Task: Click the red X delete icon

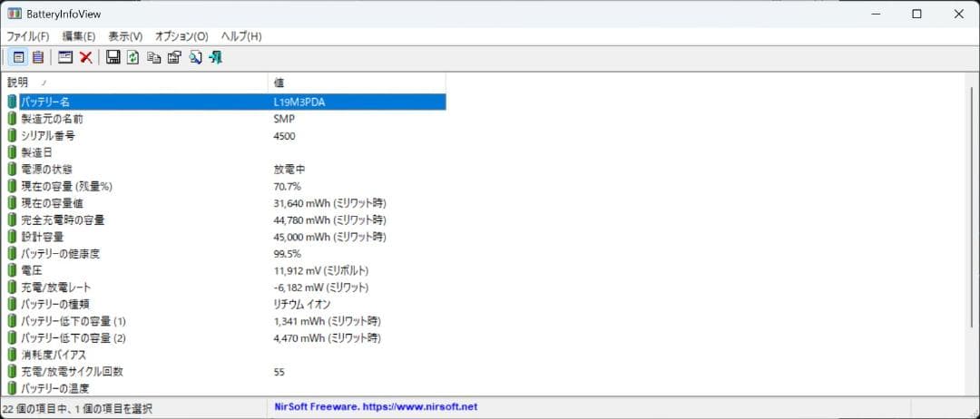Action: click(x=86, y=57)
